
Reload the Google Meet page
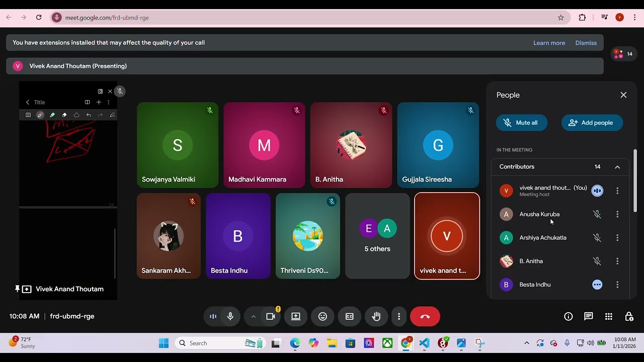[39, 18]
